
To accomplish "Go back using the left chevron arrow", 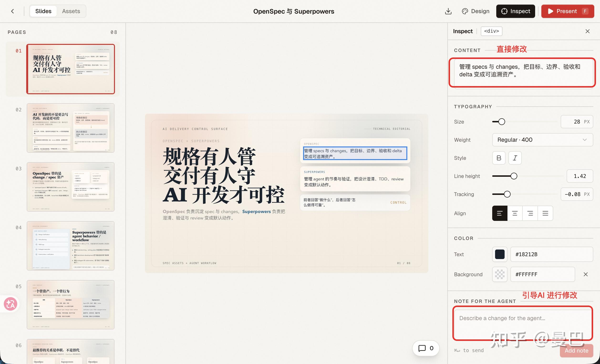I will (x=13, y=11).
